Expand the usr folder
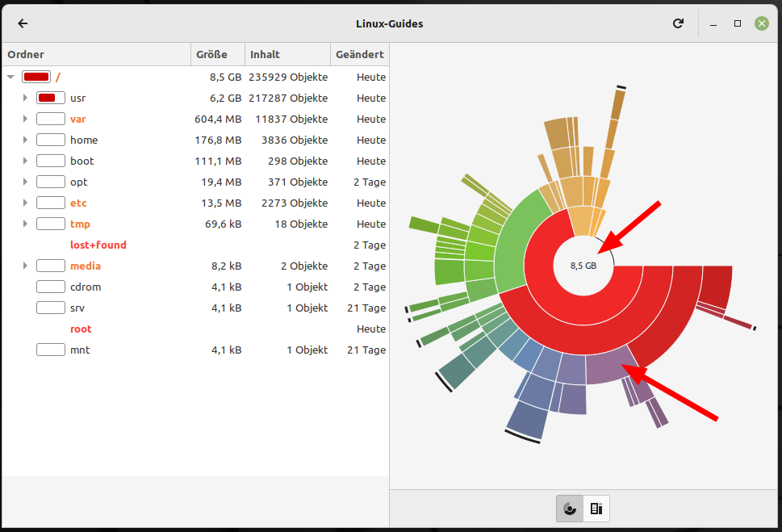 tap(25, 98)
